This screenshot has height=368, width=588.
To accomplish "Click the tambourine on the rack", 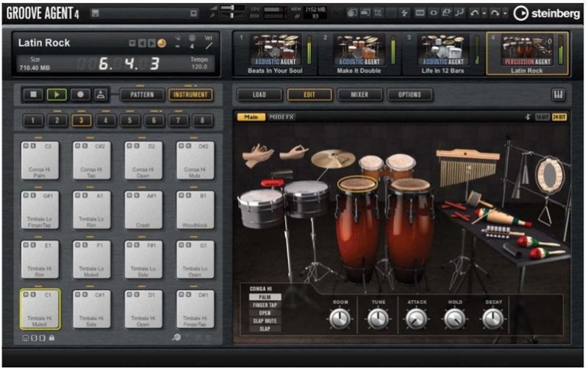I will tap(548, 175).
